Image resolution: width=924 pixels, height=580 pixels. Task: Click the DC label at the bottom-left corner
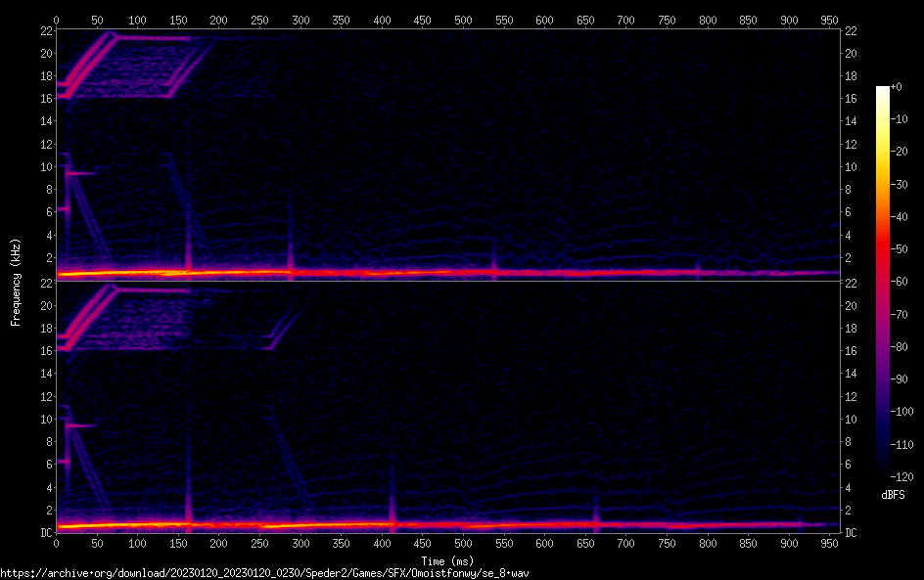(46, 532)
